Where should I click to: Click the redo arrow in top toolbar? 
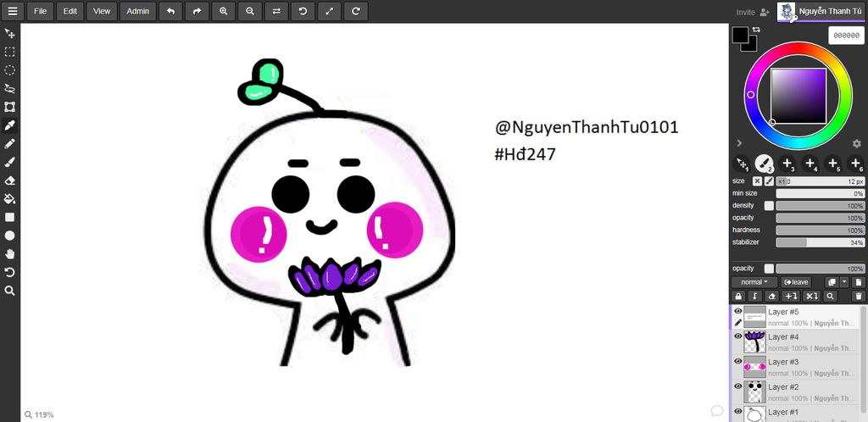[x=197, y=11]
